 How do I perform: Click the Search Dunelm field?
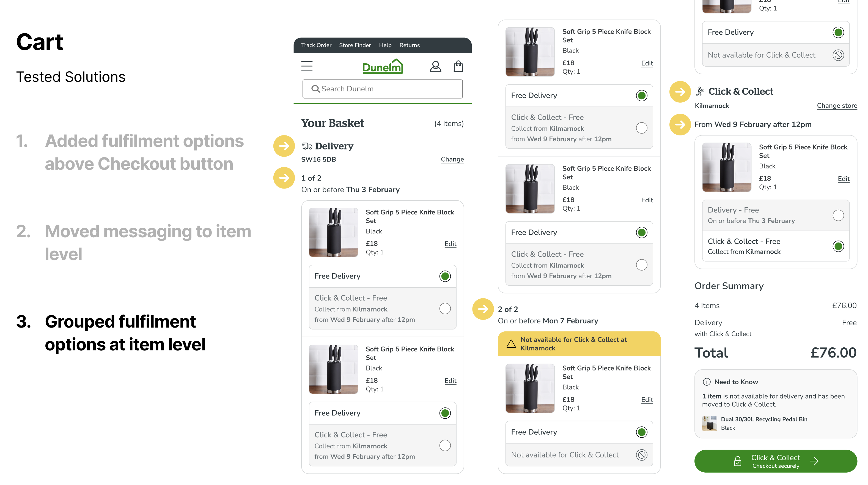click(383, 89)
